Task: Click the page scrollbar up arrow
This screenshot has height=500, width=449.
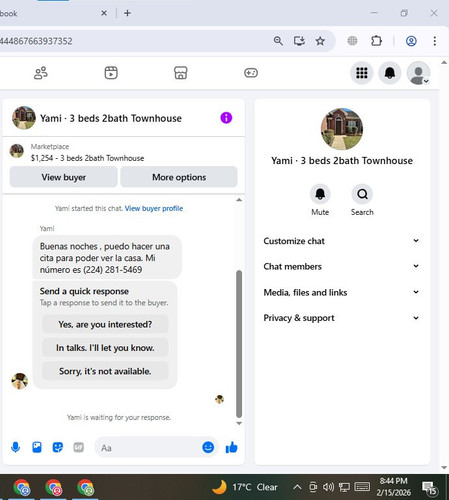Action: click(444, 63)
